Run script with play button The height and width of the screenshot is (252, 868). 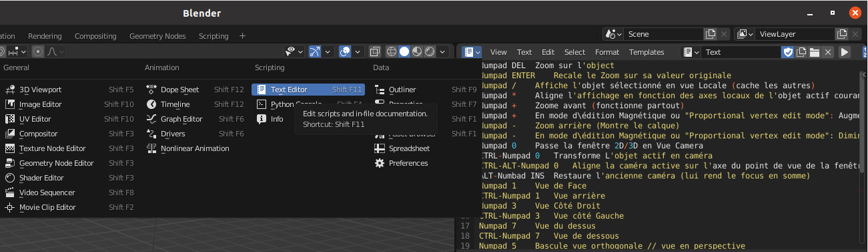click(x=844, y=51)
